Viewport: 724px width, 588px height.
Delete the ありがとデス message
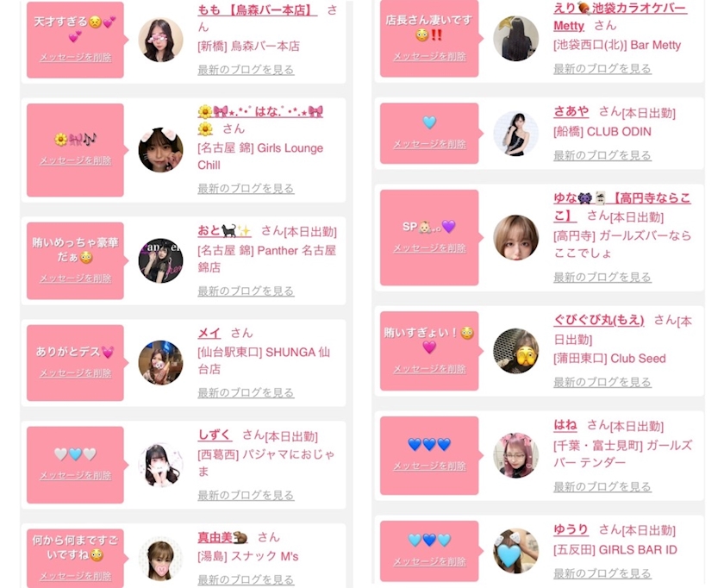[75, 372]
